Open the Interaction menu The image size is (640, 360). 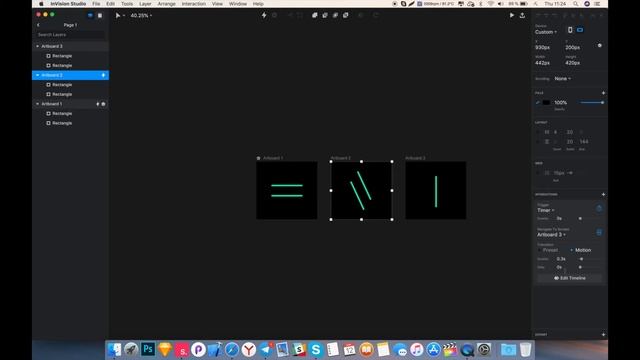(x=193, y=4)
